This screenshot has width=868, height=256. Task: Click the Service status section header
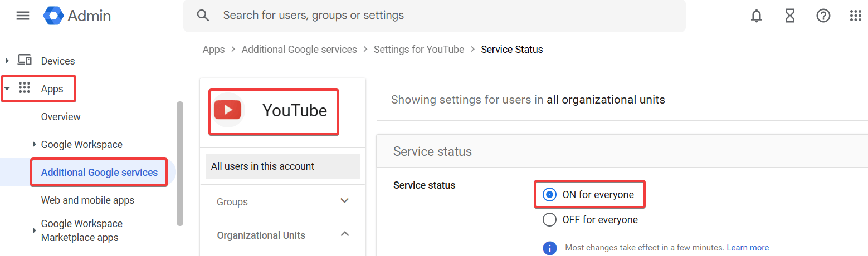tap(432, 151)
